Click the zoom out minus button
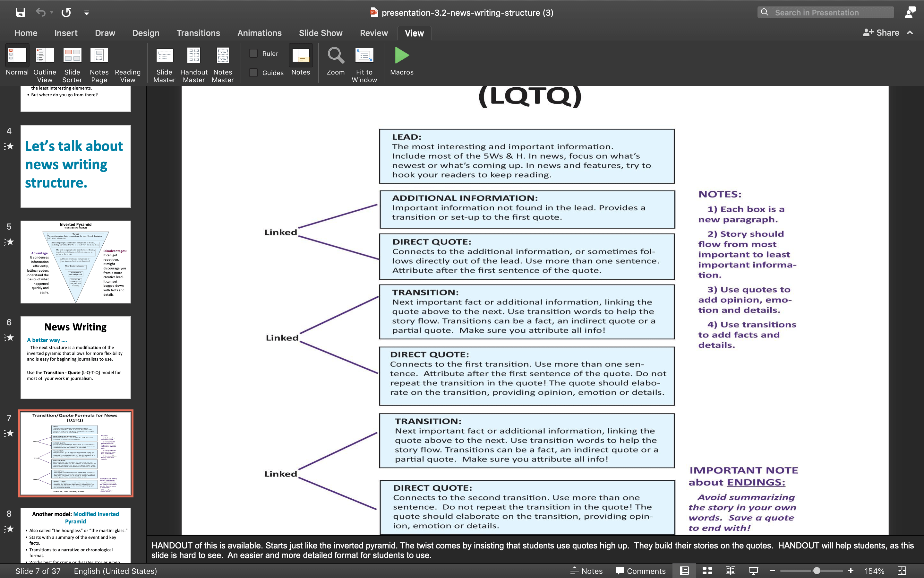 (x=772, y=571)
